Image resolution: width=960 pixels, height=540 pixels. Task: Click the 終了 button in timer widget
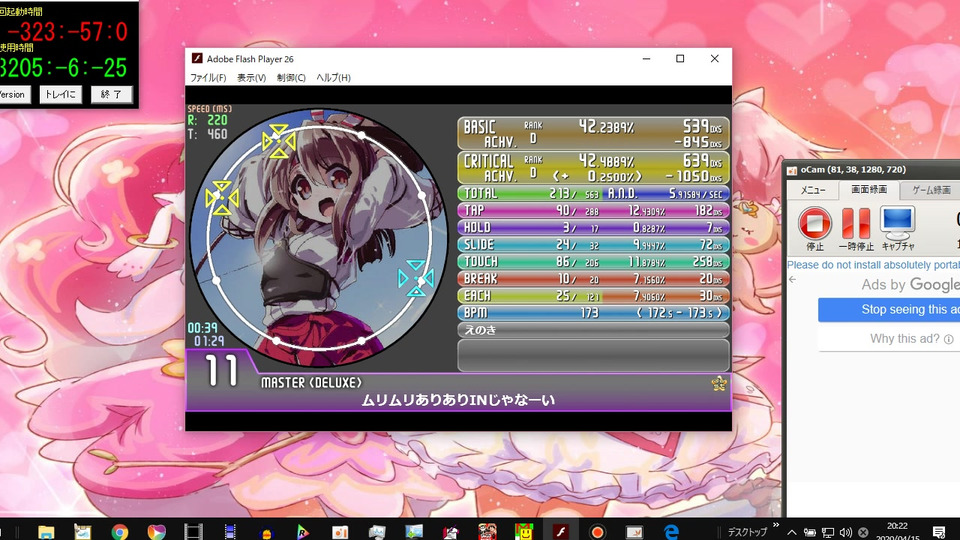coord(111,94)
